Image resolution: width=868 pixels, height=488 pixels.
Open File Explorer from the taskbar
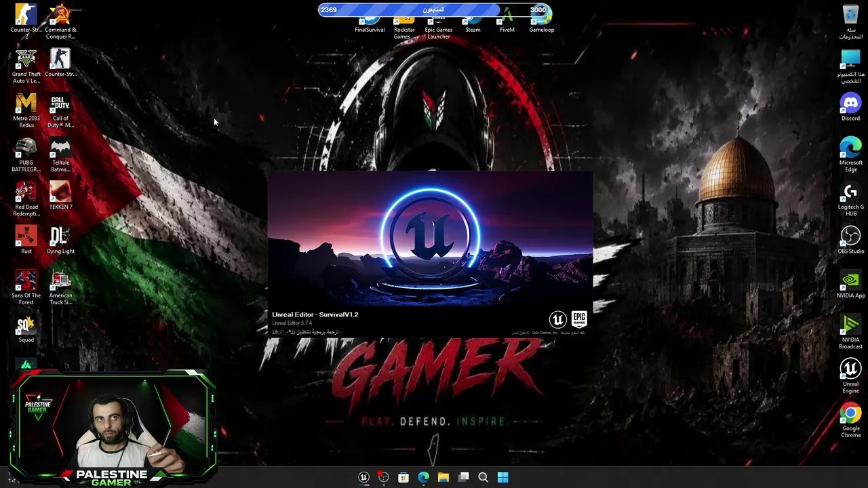(443, 477)
